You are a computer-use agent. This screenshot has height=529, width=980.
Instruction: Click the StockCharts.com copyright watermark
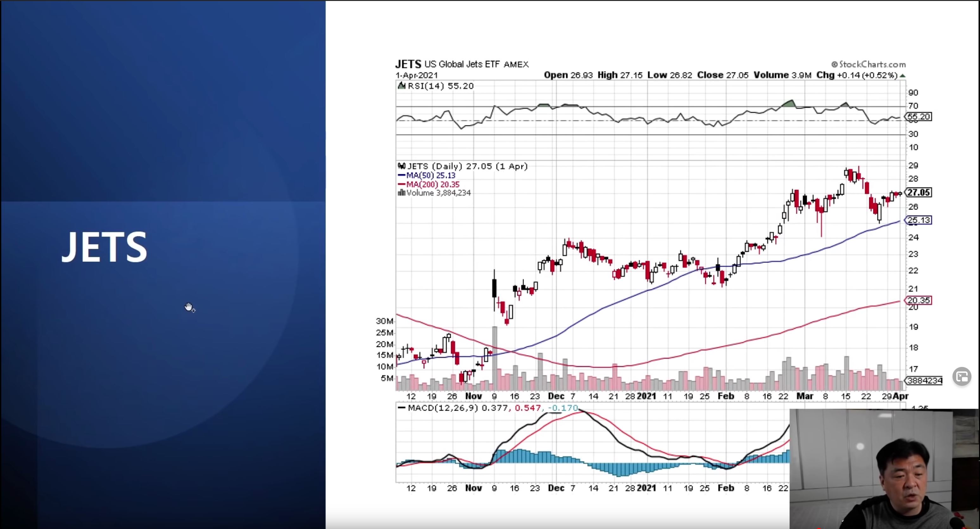pyautogui.click(x=868, y=64)
